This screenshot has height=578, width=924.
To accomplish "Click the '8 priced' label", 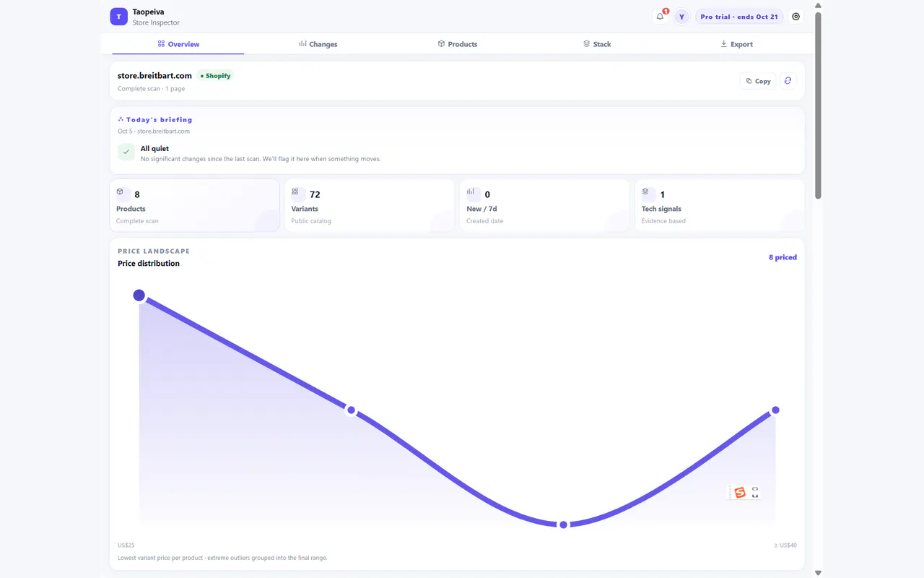I will [x=783, y=257].
